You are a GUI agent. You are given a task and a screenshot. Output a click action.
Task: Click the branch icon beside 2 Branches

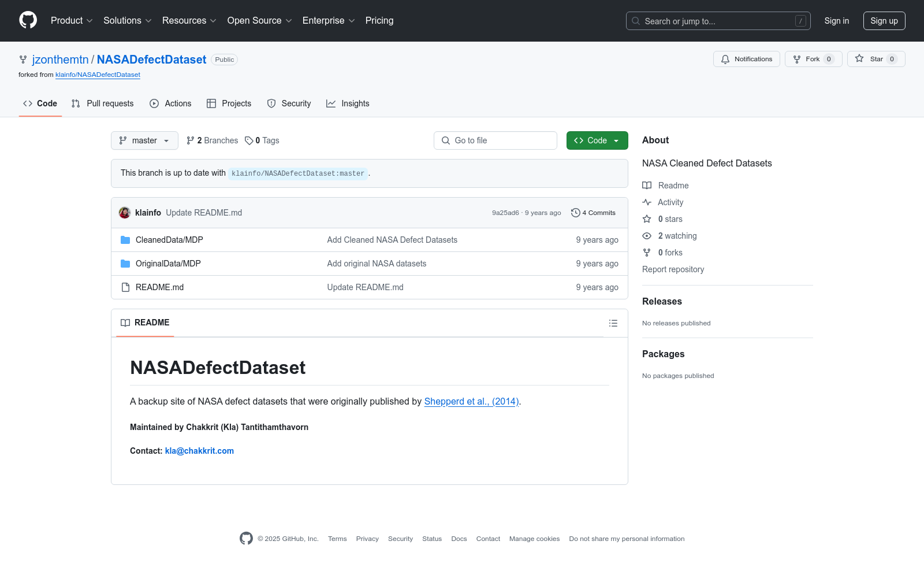pyautogui.click(x=190, y=140)
